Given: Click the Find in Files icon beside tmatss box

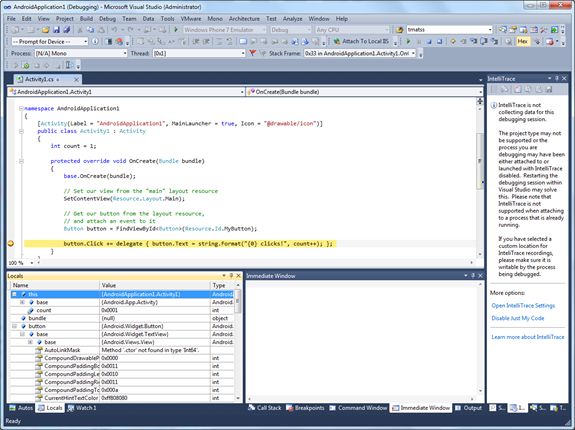Looking at the screenshot, I should [x=399, y=30].
